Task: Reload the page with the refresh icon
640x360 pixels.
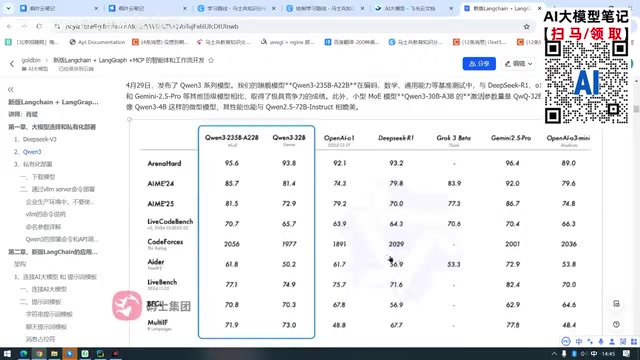Action: coord(39,27)
